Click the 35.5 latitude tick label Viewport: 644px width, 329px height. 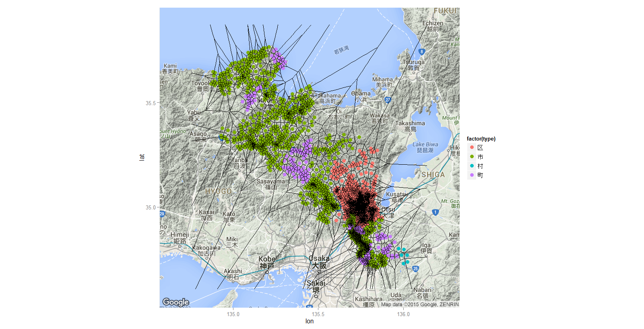pyautogui.click(x=151, y=103)
